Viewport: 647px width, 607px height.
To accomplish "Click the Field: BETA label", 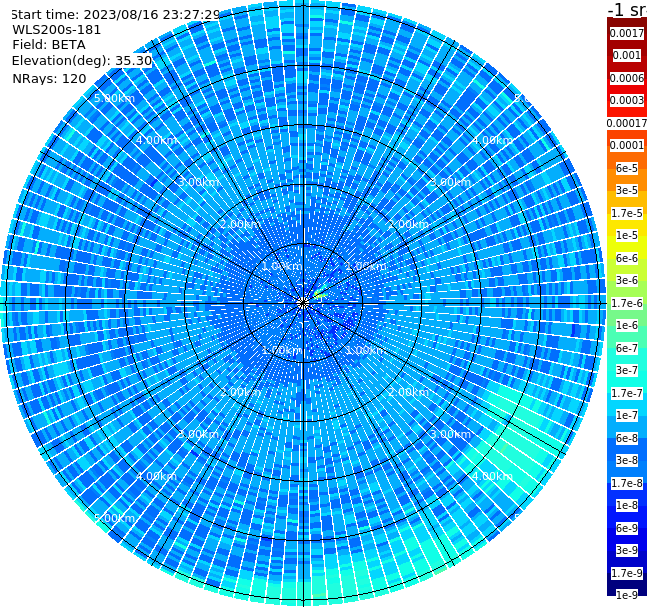I will pyautogui.click(x=49, y=45).
